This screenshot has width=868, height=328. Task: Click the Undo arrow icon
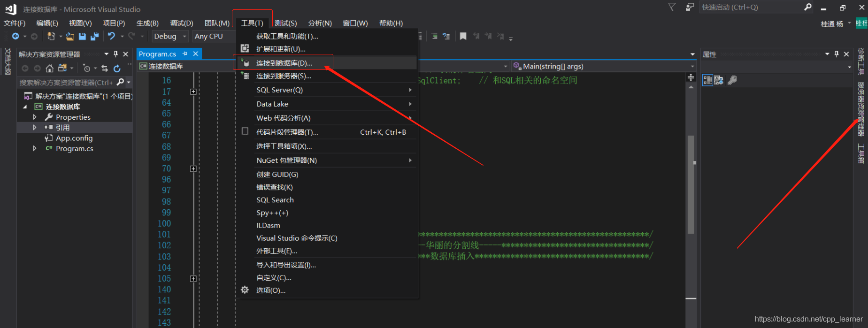point(111,36)
